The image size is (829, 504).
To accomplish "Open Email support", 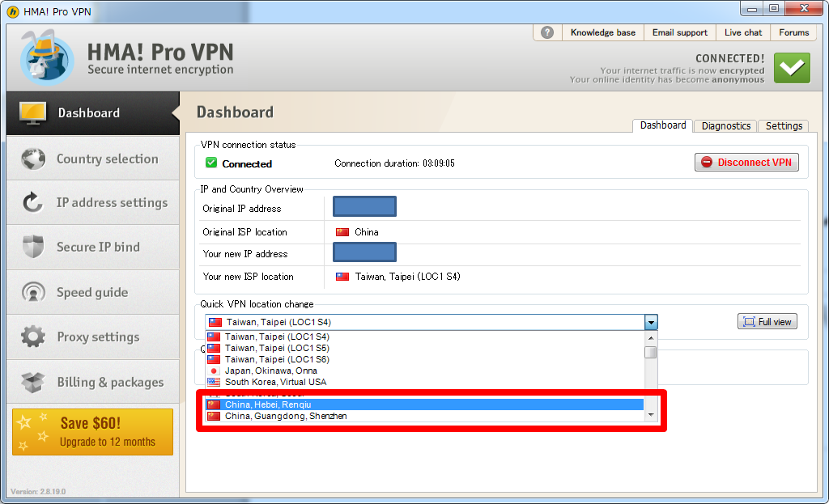I will (679, 32).
